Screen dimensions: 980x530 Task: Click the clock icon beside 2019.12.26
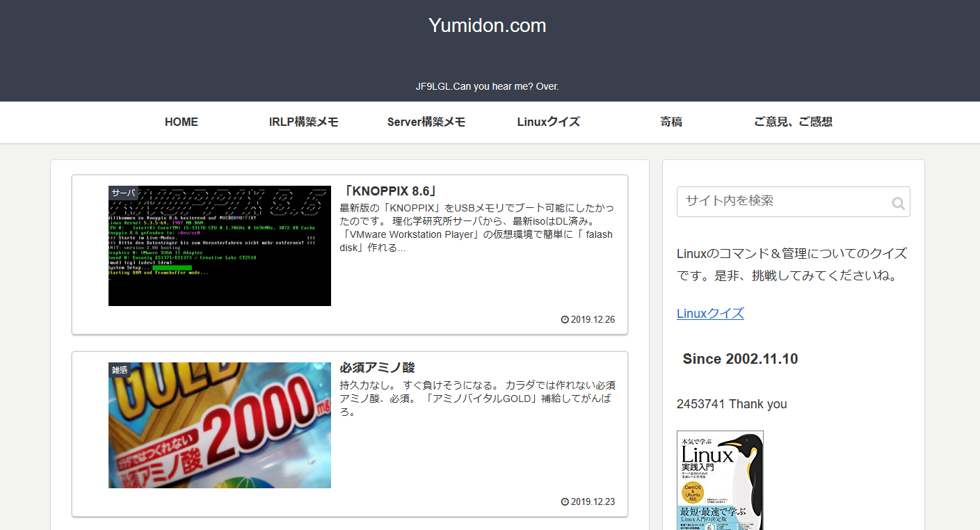coord(563,319)
